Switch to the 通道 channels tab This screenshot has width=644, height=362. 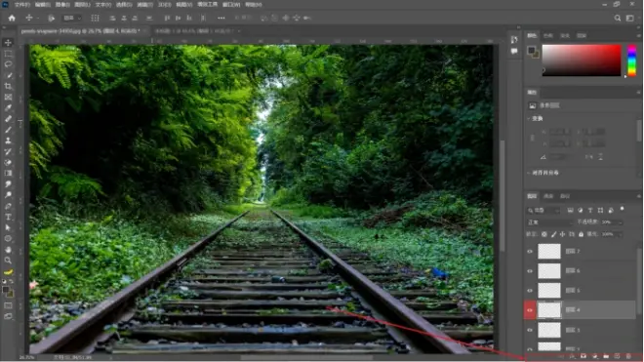548,196
